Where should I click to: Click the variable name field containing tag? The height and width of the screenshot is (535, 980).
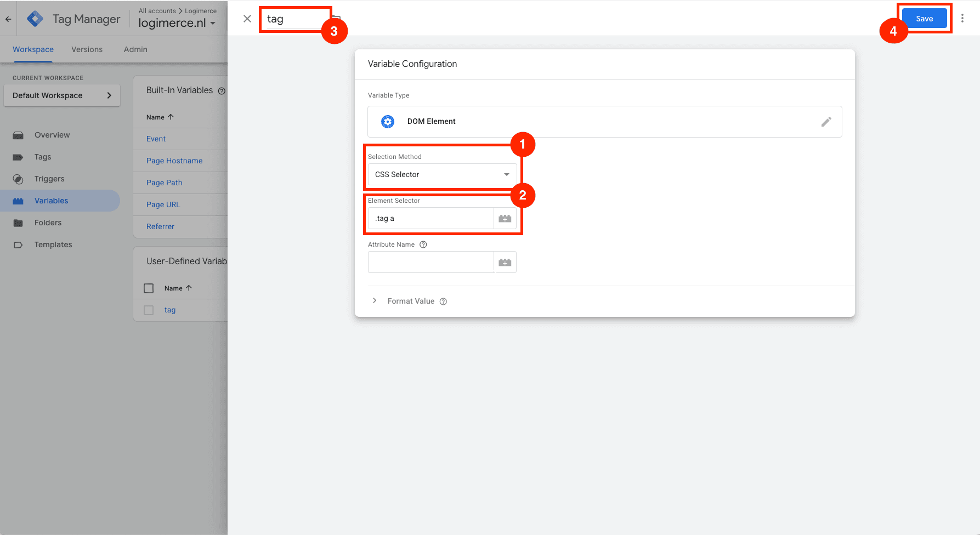295,19
